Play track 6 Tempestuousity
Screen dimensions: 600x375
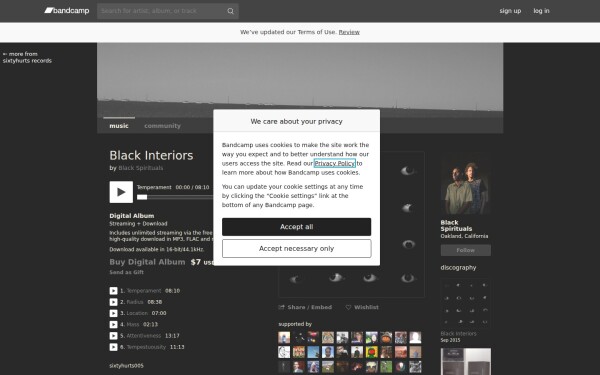tap(113, 347)
